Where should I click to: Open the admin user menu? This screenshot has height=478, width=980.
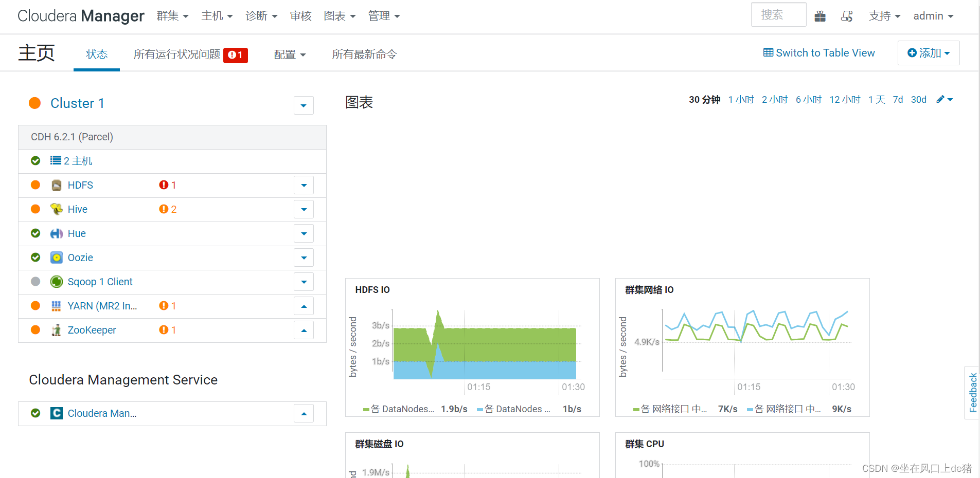[933, 16]
